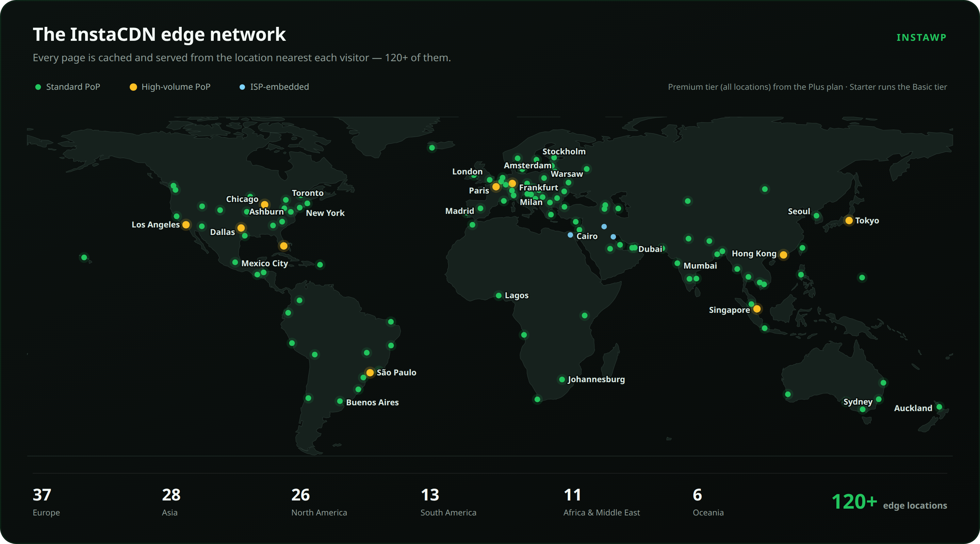Screen dimensions: 980x544
Task: Click the green Lagos PoP dot
Action: coord(499,295)
